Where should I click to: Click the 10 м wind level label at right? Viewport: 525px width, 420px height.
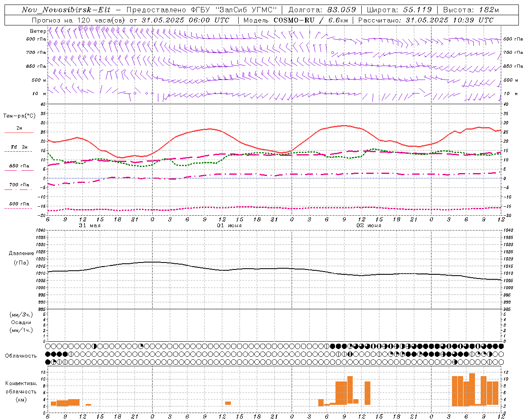pos(510,94)
